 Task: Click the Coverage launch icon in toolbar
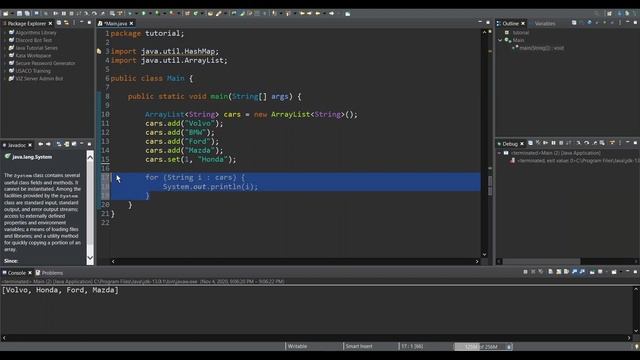coord(157,13)
